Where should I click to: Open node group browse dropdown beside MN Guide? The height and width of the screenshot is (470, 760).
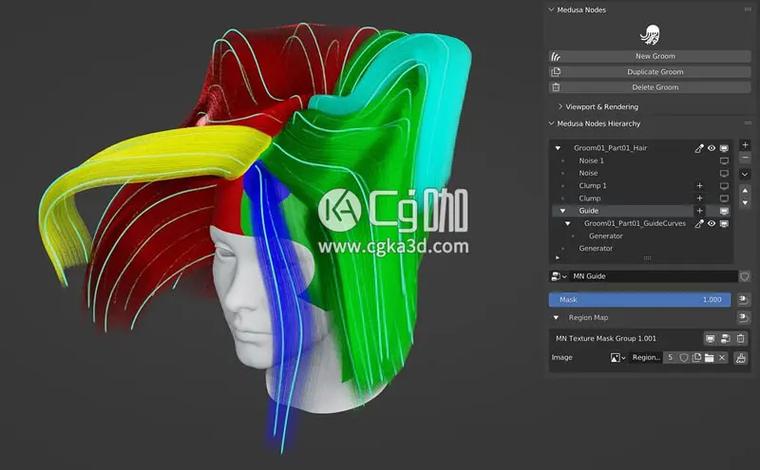point(559,276)
